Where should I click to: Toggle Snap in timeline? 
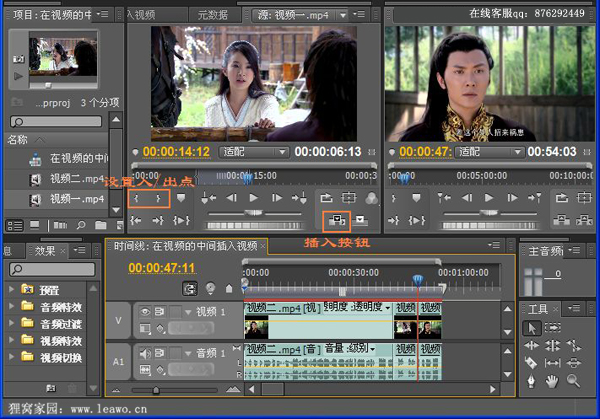[189, 289]
